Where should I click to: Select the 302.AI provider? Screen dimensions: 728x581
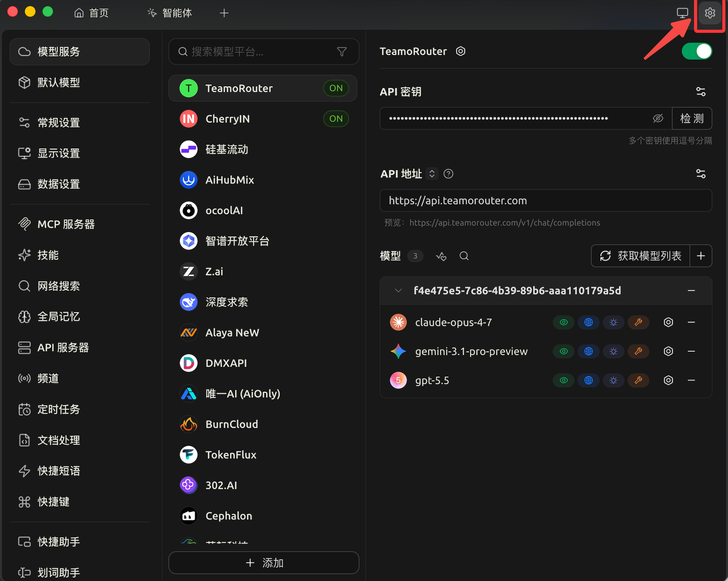click(263, 485)
